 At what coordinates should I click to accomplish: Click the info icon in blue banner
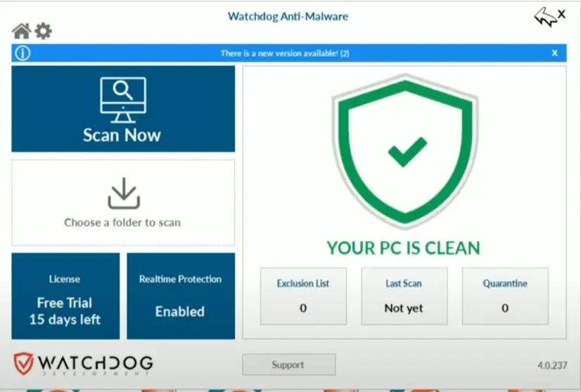[x=23, y=53]
